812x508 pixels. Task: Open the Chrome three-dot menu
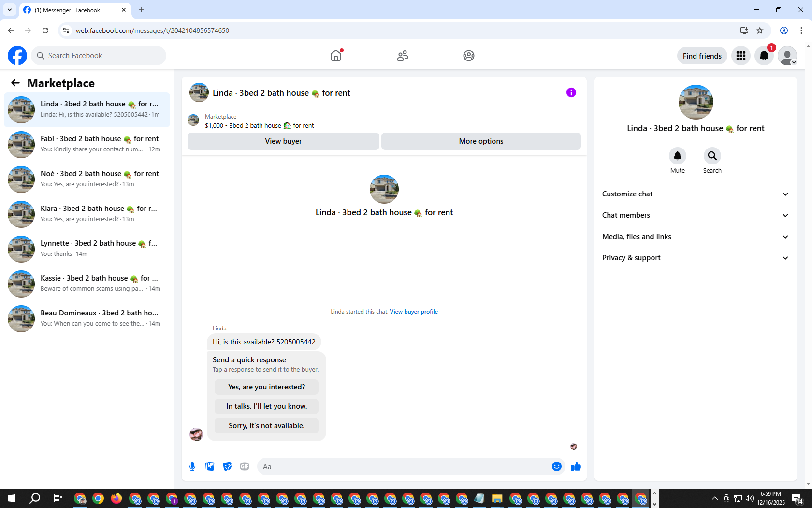tap(801, 30)
